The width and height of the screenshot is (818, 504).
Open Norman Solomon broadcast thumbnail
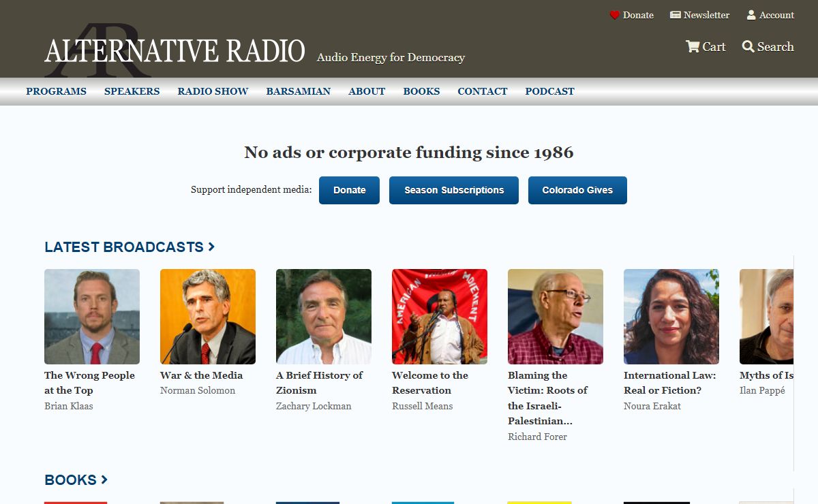pos(208,317)
